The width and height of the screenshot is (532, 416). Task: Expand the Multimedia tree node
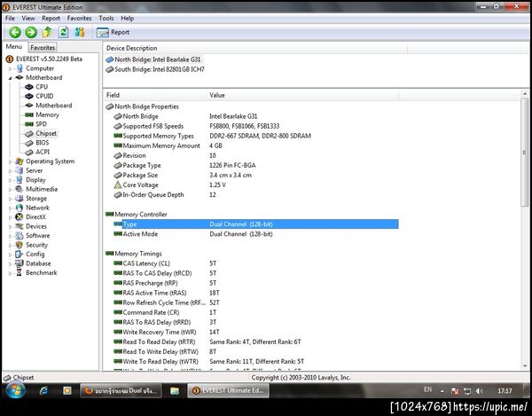[x=10, y=189]
